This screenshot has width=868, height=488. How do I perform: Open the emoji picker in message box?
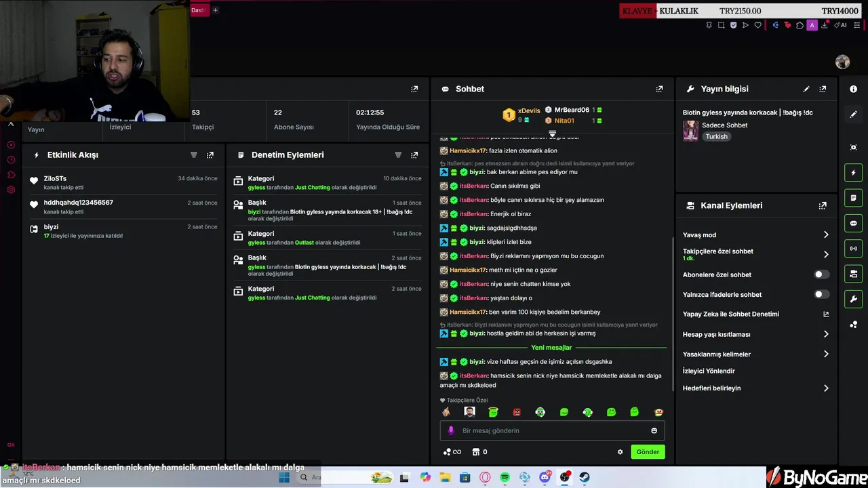tap(654, 430)
